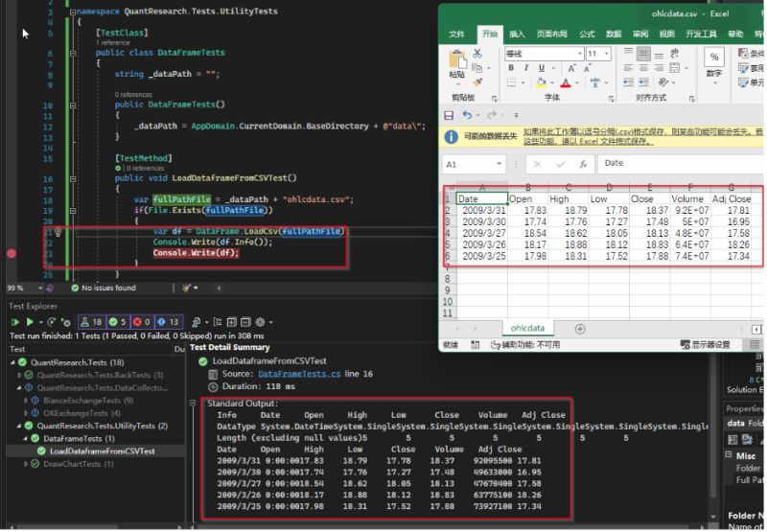The width and height of the screenshot is (767, 532).
Task: Toggle Bold formatting in Excel
Action: (511, 68)
